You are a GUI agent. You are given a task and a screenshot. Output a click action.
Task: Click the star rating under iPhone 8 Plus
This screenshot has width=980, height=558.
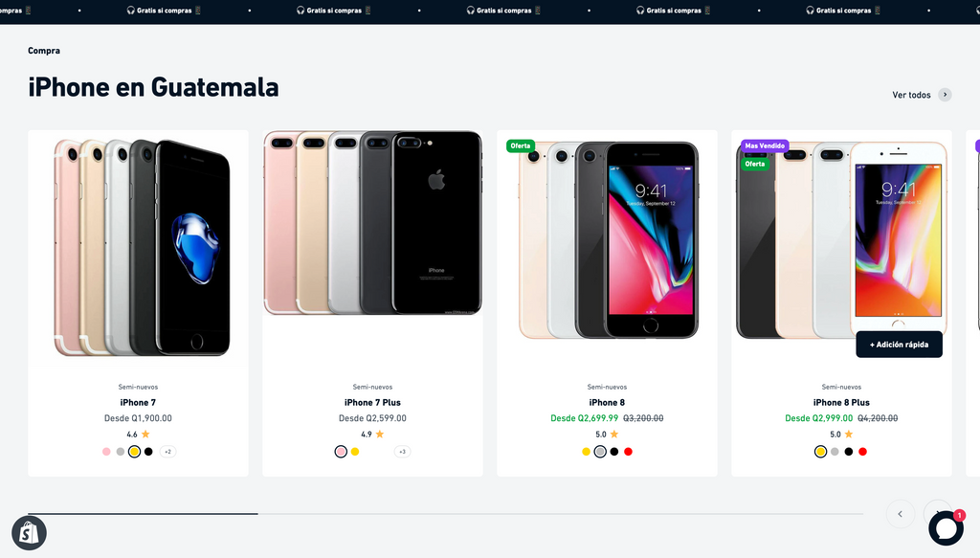point(841,435)
